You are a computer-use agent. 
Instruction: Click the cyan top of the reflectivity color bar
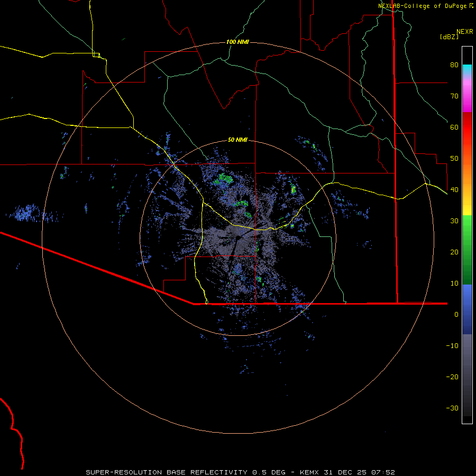click(467, 68)
